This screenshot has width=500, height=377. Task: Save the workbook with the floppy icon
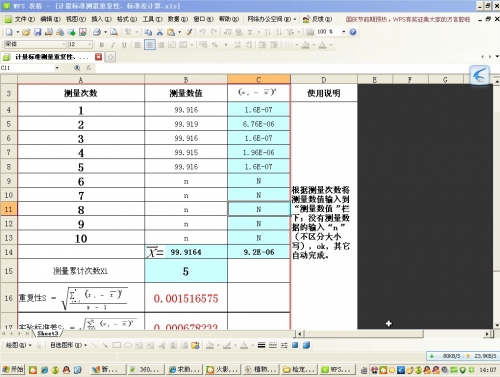point(38,32)
